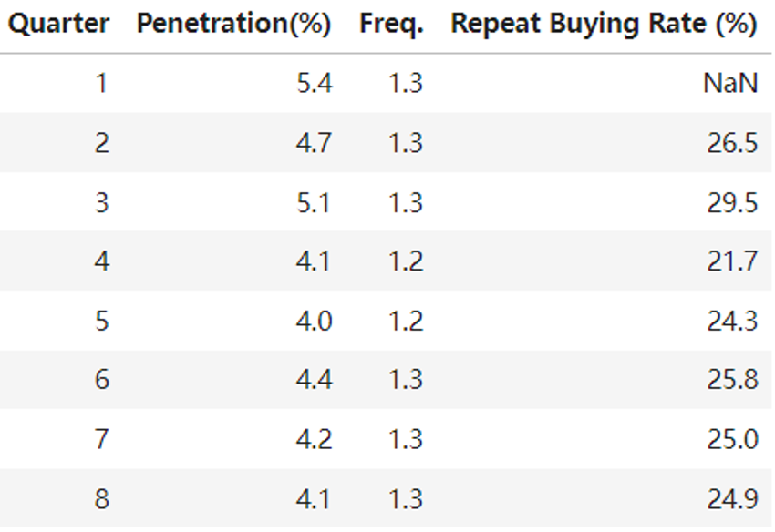Select penetration value 4.4
Image resolution: width=775 pixels, height=532 pixels.
(x=314, y=379)
